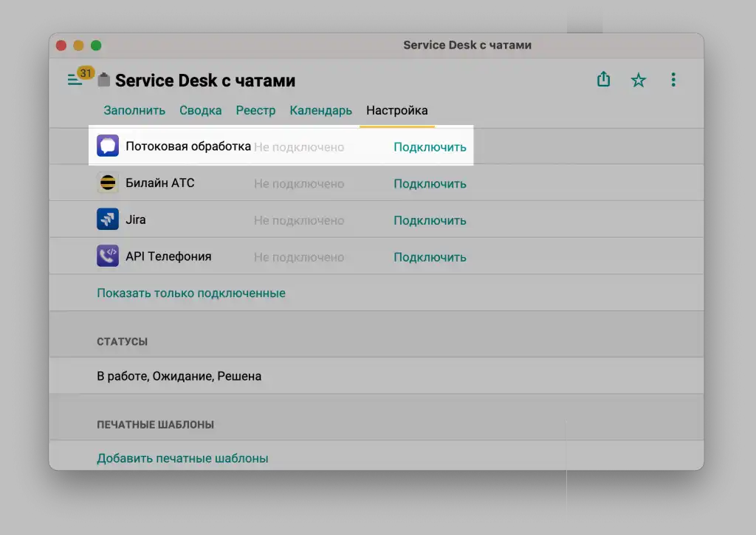Show only connected integrations link
The image size is (756, 535).
pos(191,293)
